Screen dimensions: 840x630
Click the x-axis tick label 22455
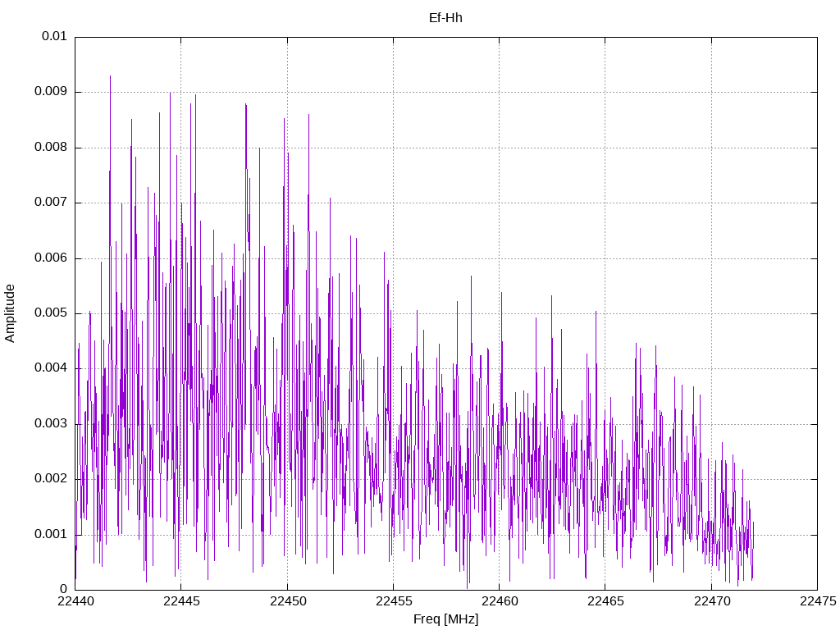(394, 601)
